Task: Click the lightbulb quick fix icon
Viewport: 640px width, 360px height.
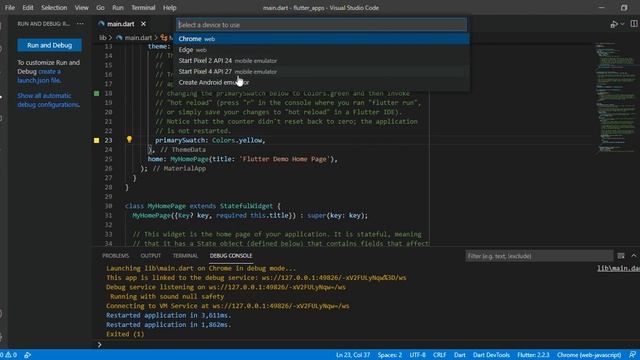Action: 129,140
